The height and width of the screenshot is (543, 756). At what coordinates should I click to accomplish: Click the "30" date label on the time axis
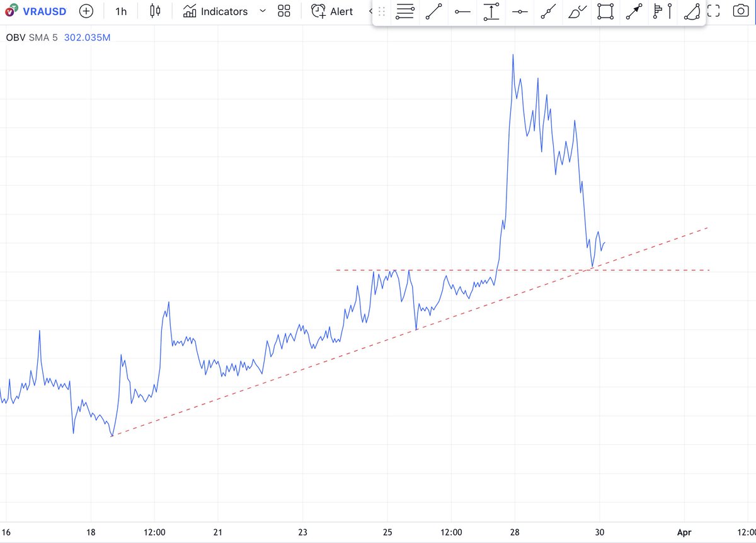click(x=599, y=532)
